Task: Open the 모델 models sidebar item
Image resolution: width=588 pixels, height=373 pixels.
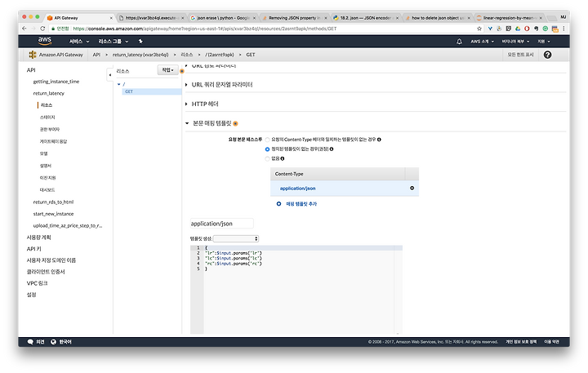Action: (44, 153)
